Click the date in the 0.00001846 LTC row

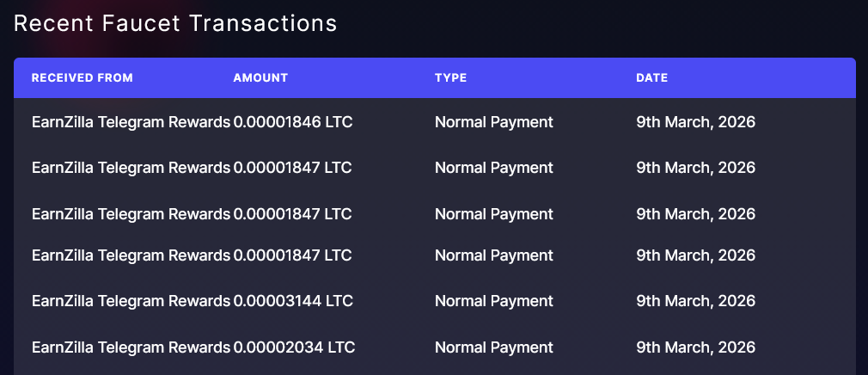[695, 122]
